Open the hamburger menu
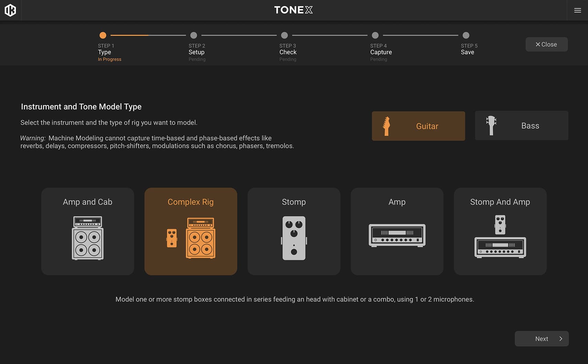588x364 pixels. pyautogui.click(x=577, y=10)
